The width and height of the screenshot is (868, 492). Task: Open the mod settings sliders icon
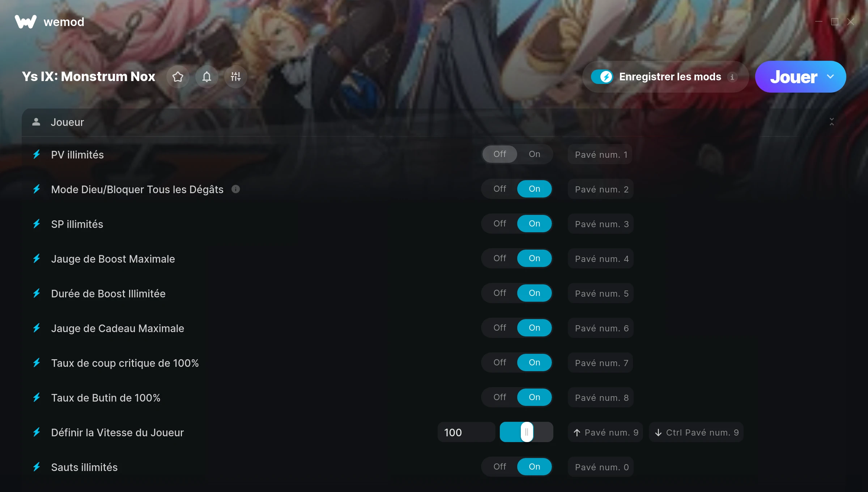(236, 77)
